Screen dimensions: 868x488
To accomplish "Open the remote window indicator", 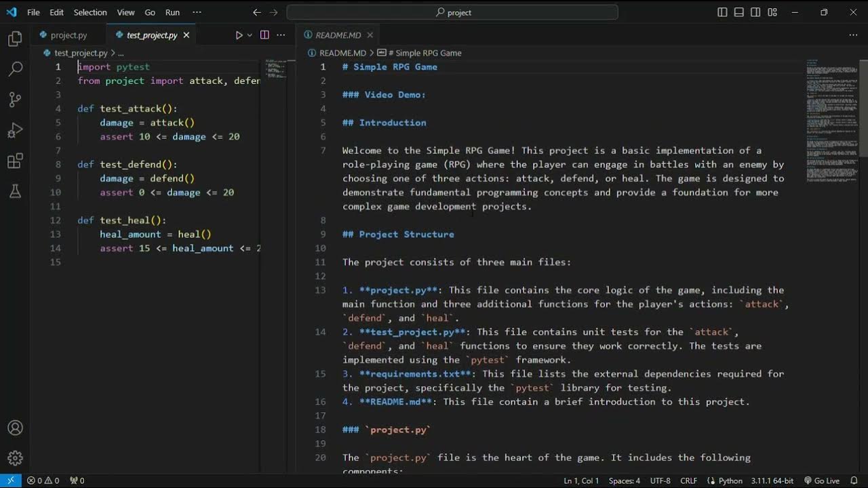I will (11, 481).
